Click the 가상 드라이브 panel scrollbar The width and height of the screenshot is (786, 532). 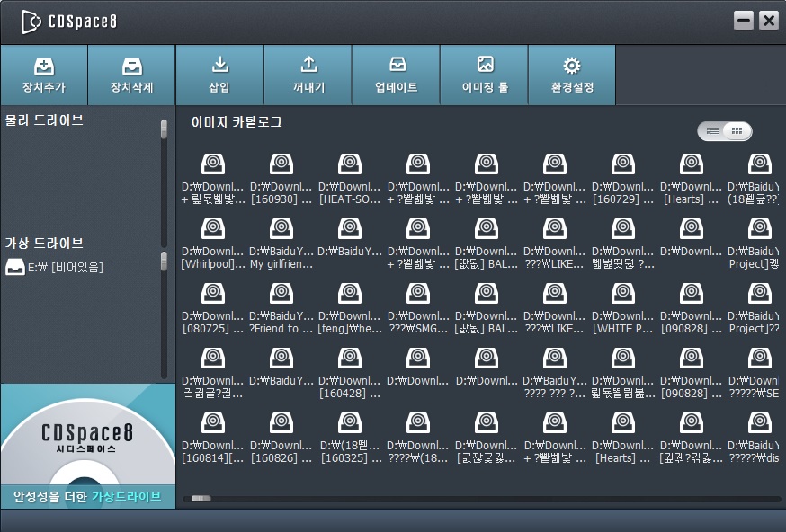tap(164, 262)
